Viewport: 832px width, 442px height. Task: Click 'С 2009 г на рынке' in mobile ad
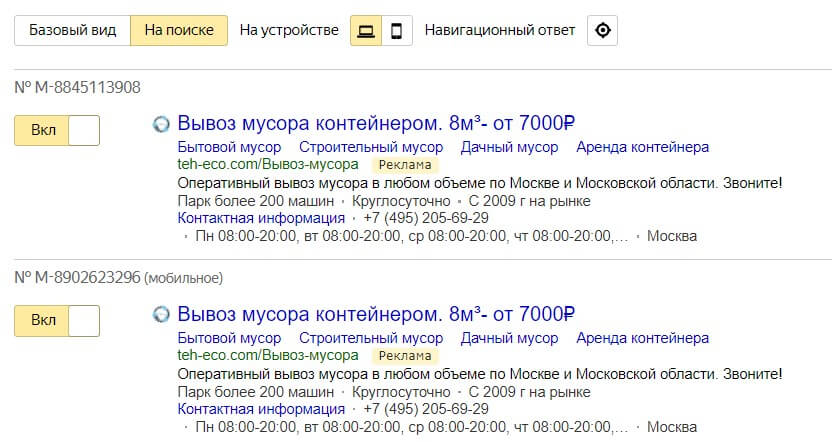(x=530, y=392)
